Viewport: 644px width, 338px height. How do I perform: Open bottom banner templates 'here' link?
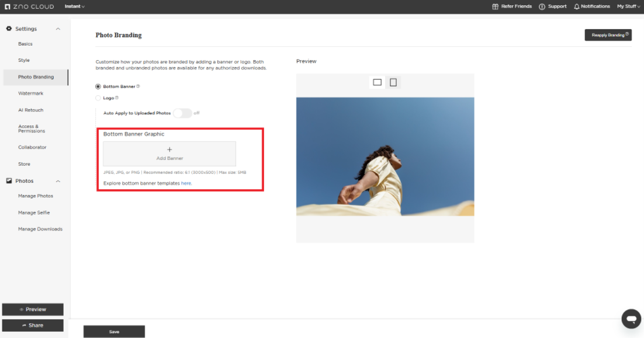[186, 183]
